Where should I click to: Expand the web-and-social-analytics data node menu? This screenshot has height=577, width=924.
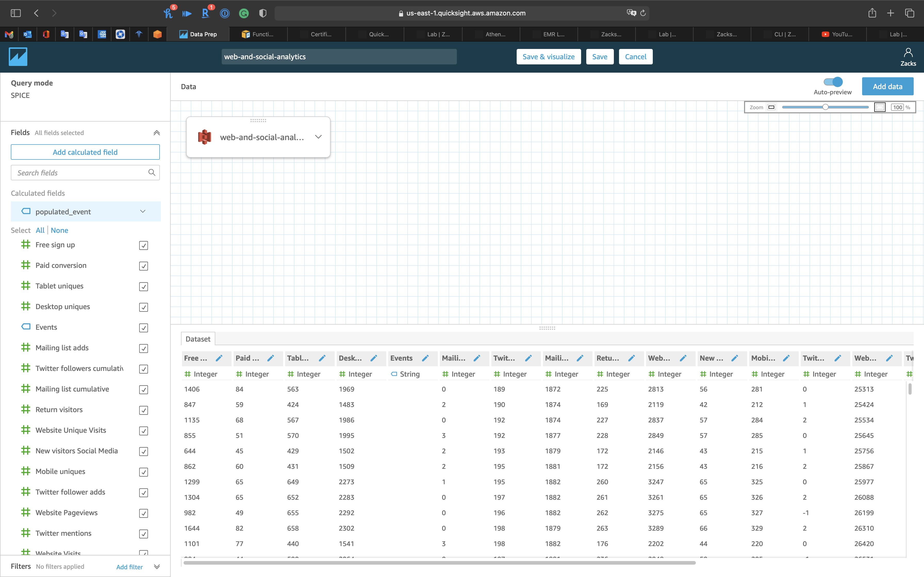(x=318, y=137)
